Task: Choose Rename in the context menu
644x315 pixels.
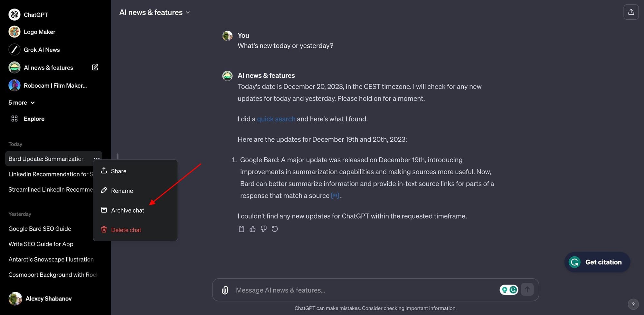Action: click(x=122, y=190)
